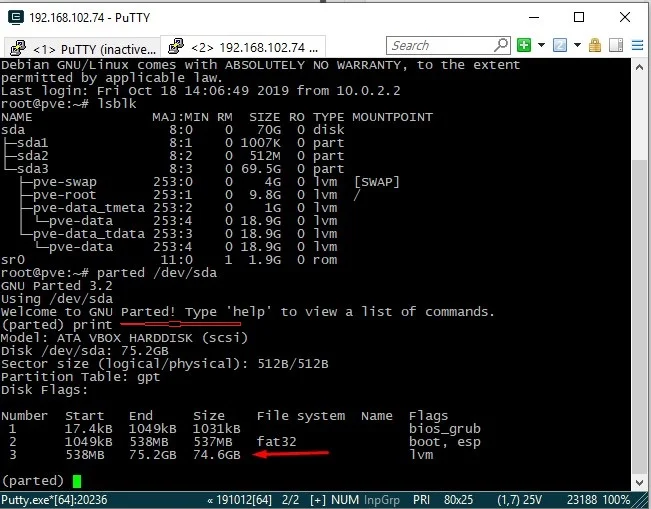The image size is (651, 509).
Task: Click the 23188 PID status entry
Action: [x=584, y=500]
